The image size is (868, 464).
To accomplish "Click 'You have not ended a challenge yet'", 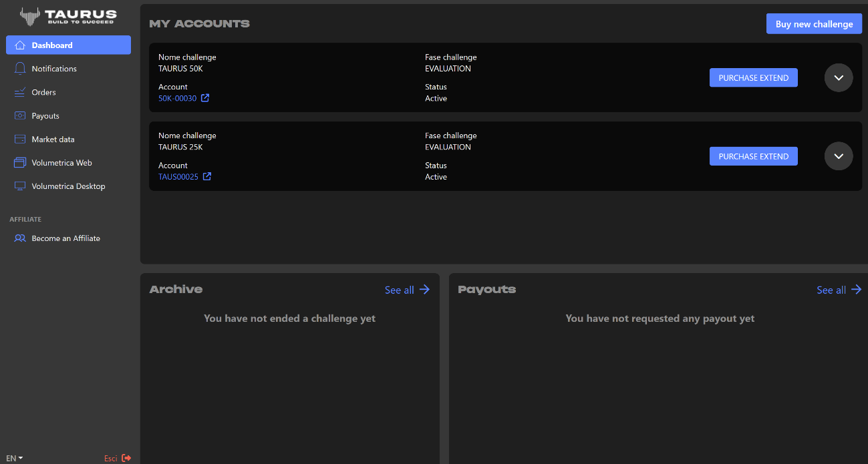I will click(289, 318).
